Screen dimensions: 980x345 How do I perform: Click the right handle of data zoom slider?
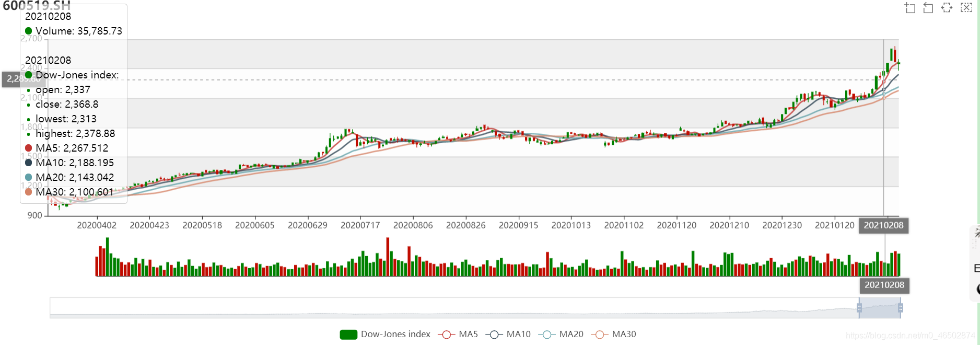tap(901, 308)
